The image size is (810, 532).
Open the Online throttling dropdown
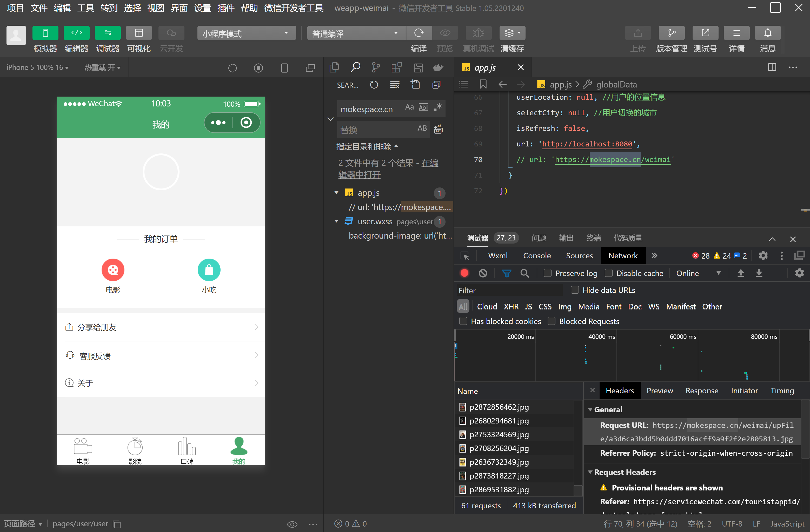[x=698, y=273]
